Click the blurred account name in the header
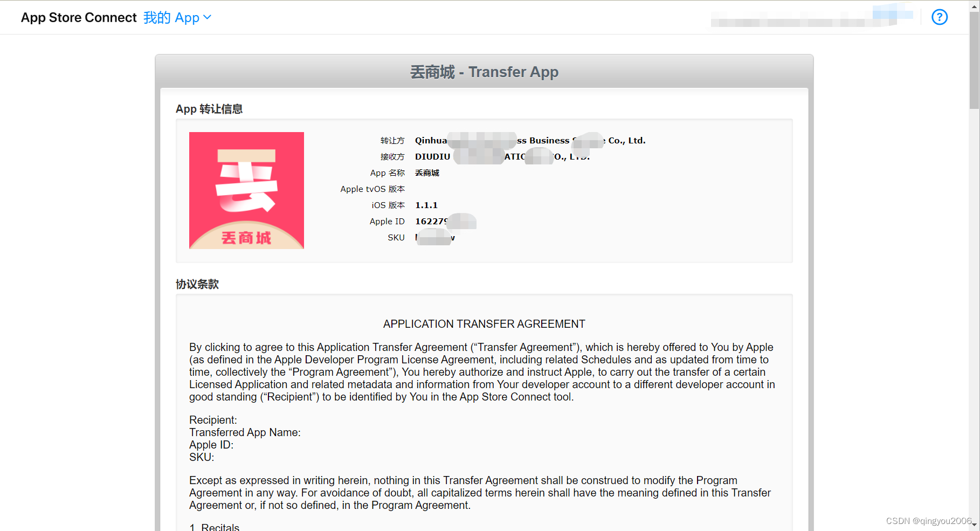Screen dimensions: 980x531 811,16
